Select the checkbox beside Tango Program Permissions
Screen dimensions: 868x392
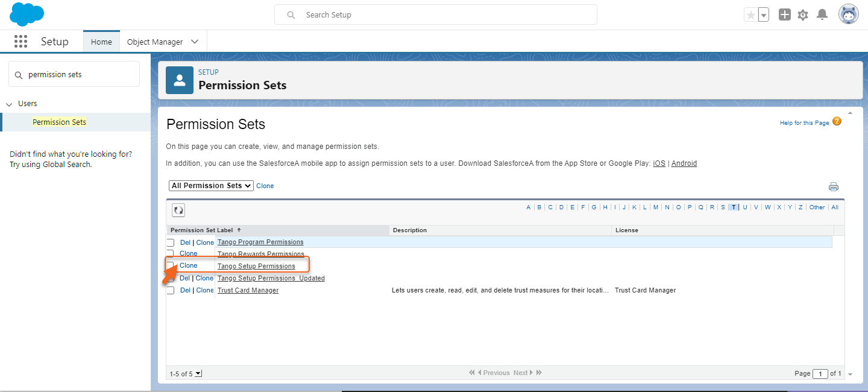click(x=171, y=242)
